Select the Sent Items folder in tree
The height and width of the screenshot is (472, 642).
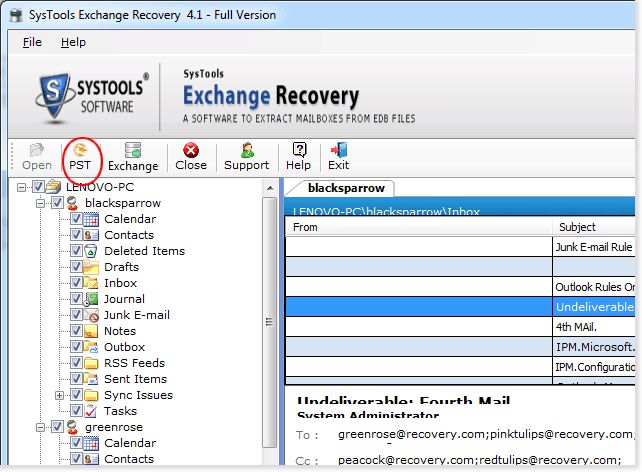click(135, 379)
